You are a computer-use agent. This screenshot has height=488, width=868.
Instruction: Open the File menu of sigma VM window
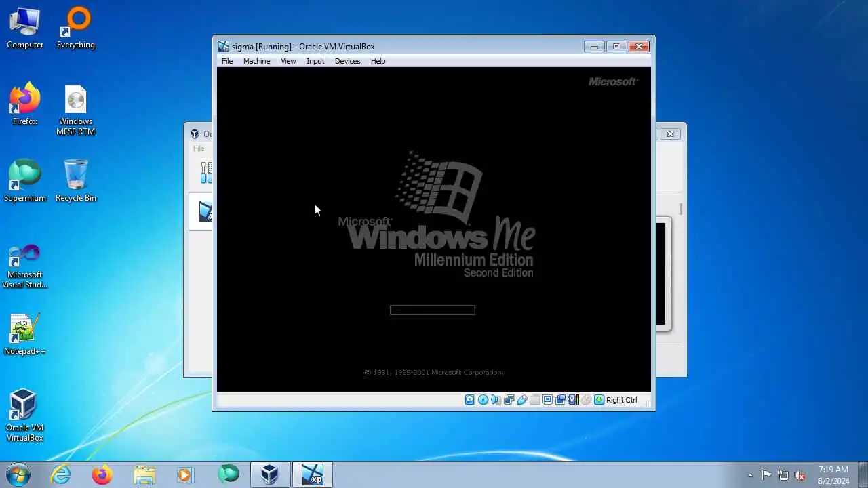[227, 61]
